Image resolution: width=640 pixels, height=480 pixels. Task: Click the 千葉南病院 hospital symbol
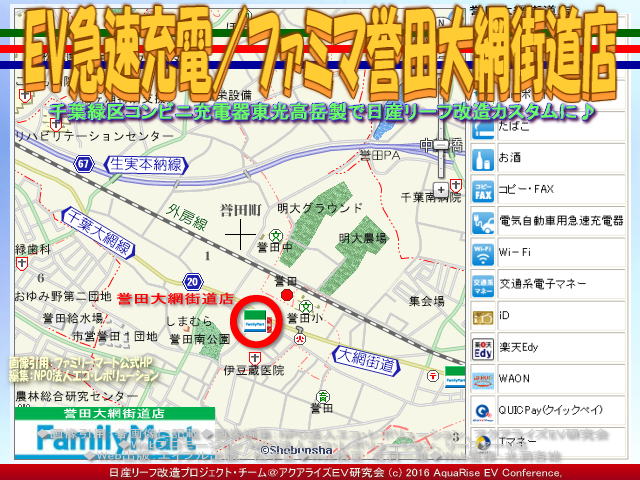pos(456,186)
